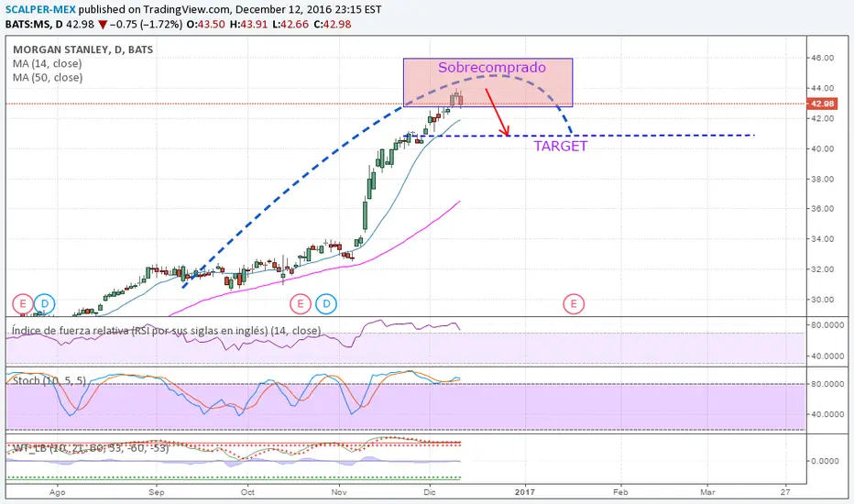Click the 44.00 price axis label

click(x=823, y=88)
